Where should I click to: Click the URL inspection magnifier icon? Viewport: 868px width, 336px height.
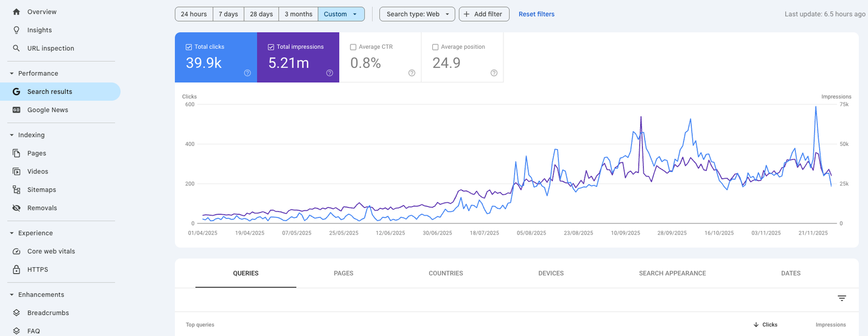[x=16, y=48]
